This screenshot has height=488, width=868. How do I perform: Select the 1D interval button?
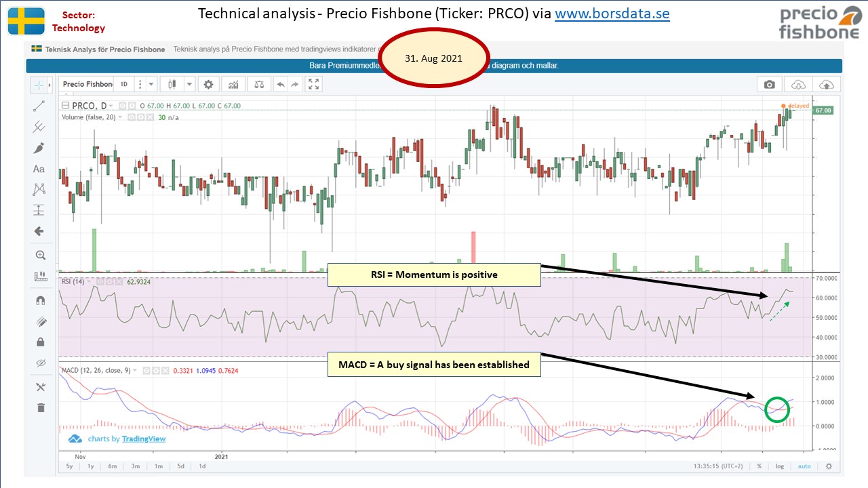(x=123, y=84)
